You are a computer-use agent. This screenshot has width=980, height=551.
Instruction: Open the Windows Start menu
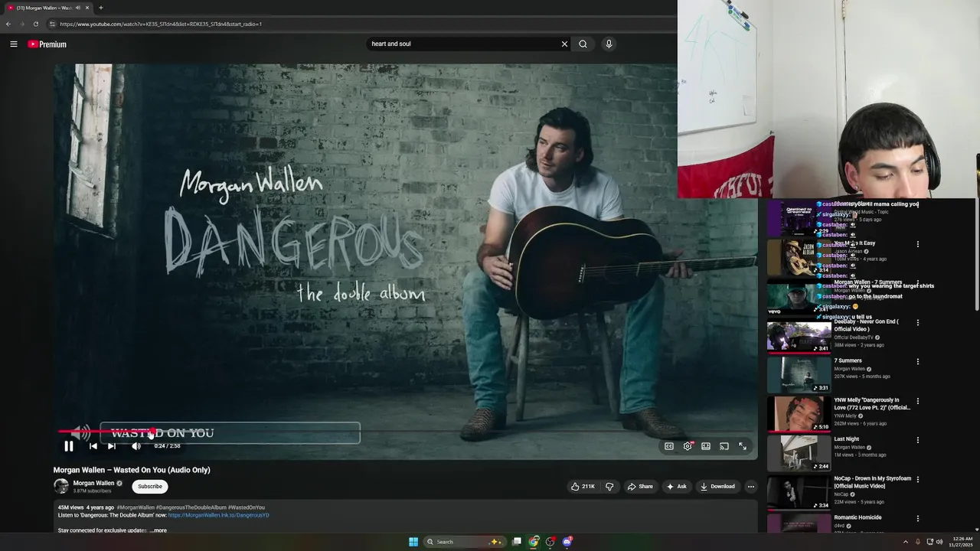(413, 542)
